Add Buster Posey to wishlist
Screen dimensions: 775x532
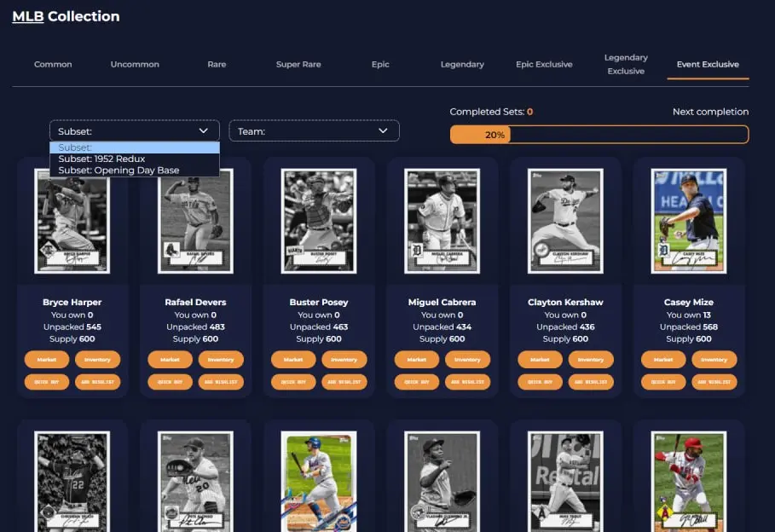pyautogui.click(x=344, y=382)
